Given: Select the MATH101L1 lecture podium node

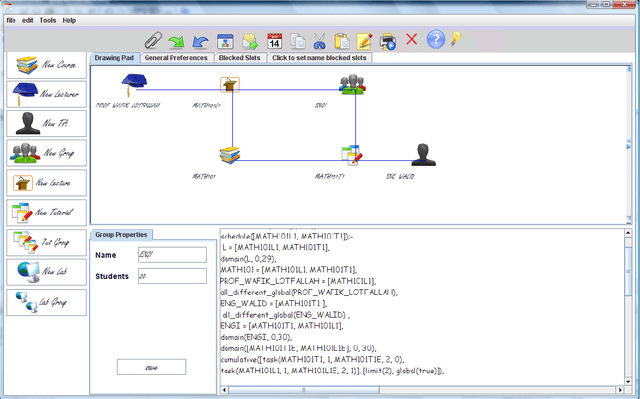Looking at the screenshot, I should [x=230, y=84].
